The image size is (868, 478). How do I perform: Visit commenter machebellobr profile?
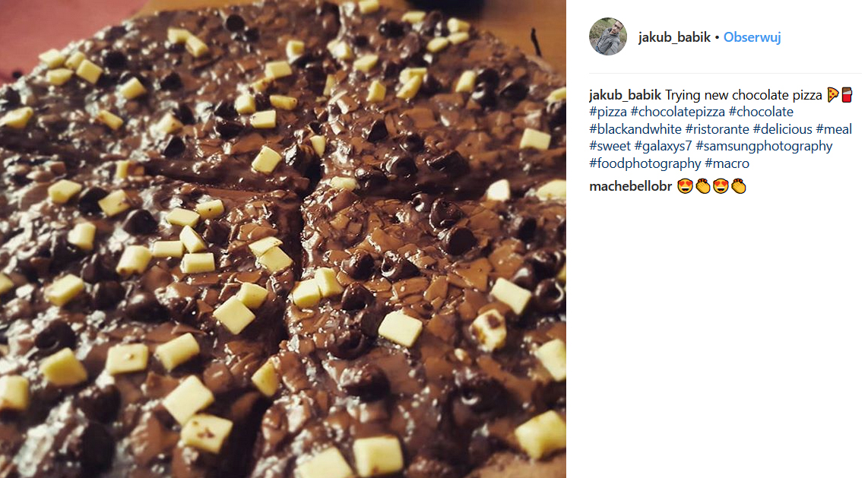point(631,186)
